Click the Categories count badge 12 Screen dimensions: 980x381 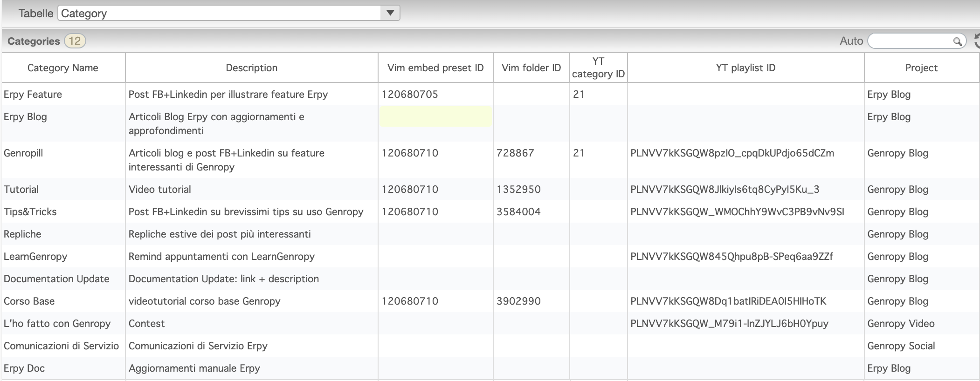point(75,41)
